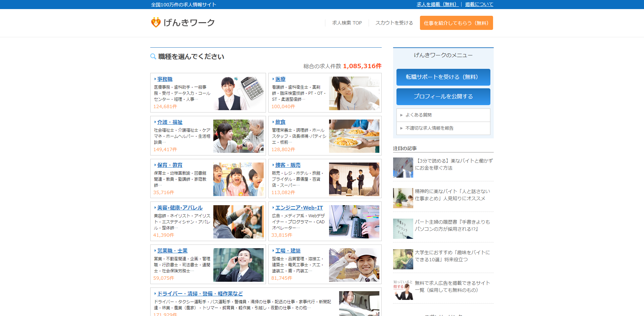Click the arrow icon before 工場・建築

pos(273,251)
